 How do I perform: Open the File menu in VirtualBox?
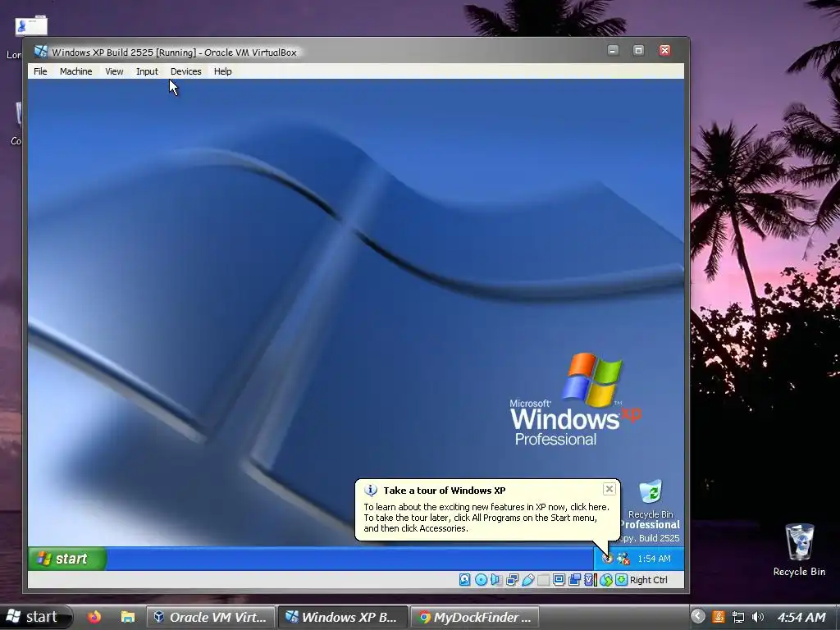coord(40,71)
